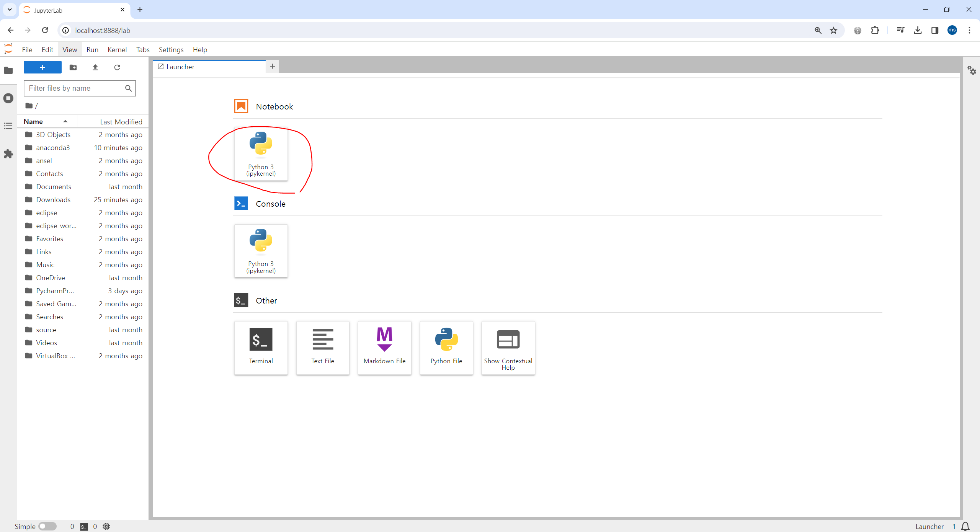Select the anaconda3 folder
980x532 pixels.
coord(83,148)
